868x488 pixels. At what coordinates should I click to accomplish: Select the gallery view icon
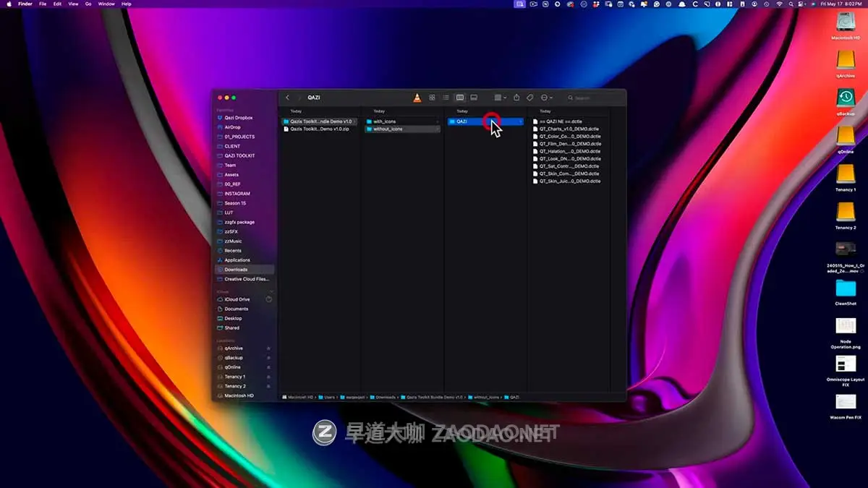point(475,97)
